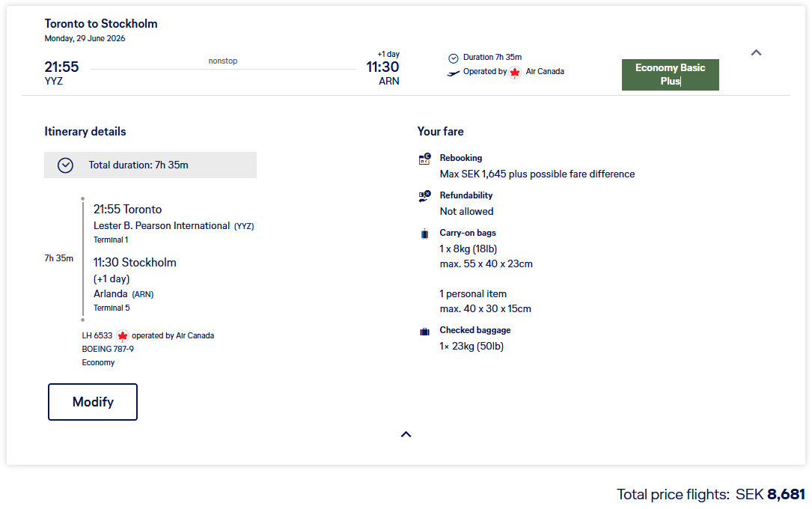The height and width of the screenshot is (509, 812).
Task: Click the Lester B. Pearson International airport name
Action: coord(162,225)
